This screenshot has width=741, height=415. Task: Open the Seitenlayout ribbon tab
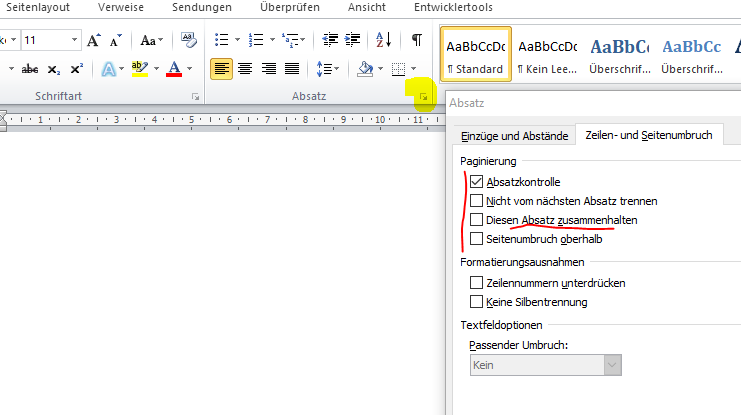click(38, 8)
